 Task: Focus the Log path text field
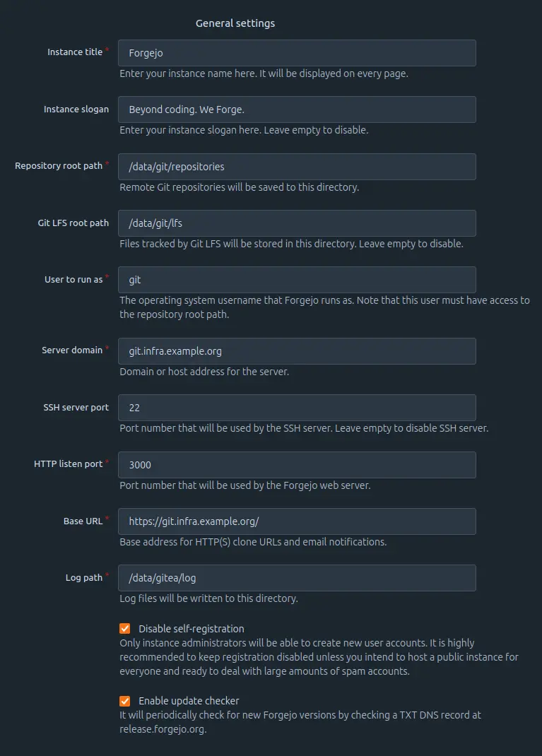pos(297,578)
